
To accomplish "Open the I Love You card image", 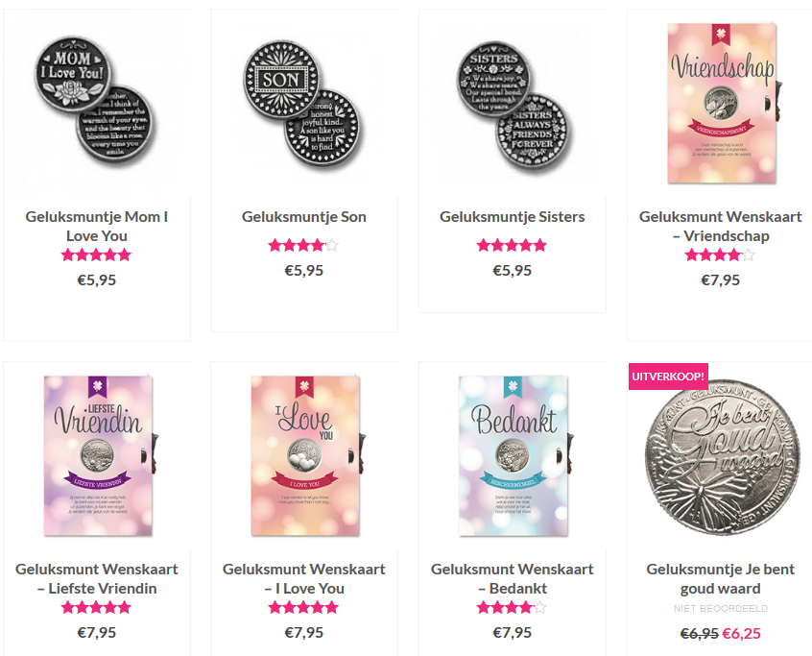I will pyautogui.click(x=304, y=455).
